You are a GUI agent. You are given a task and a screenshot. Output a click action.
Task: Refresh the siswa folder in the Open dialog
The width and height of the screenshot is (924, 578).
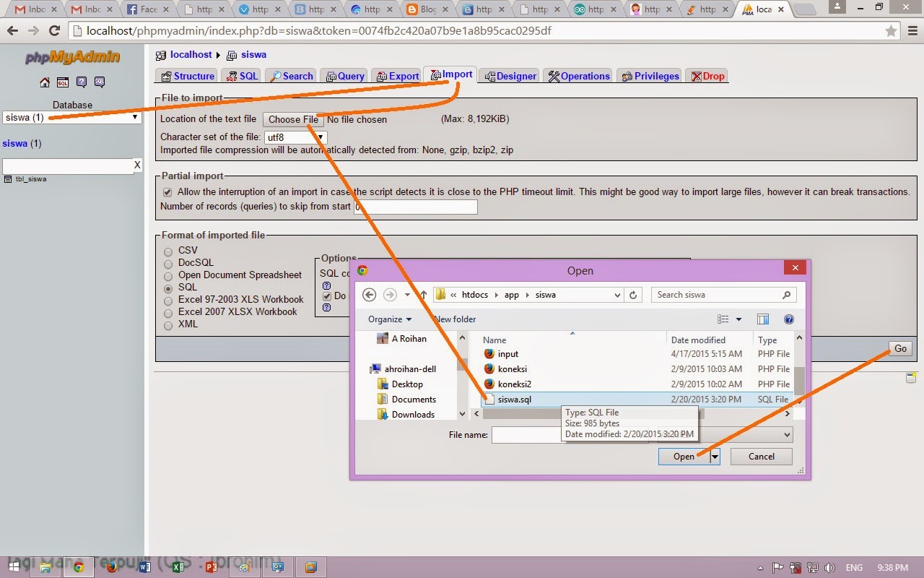pos(633,294)
